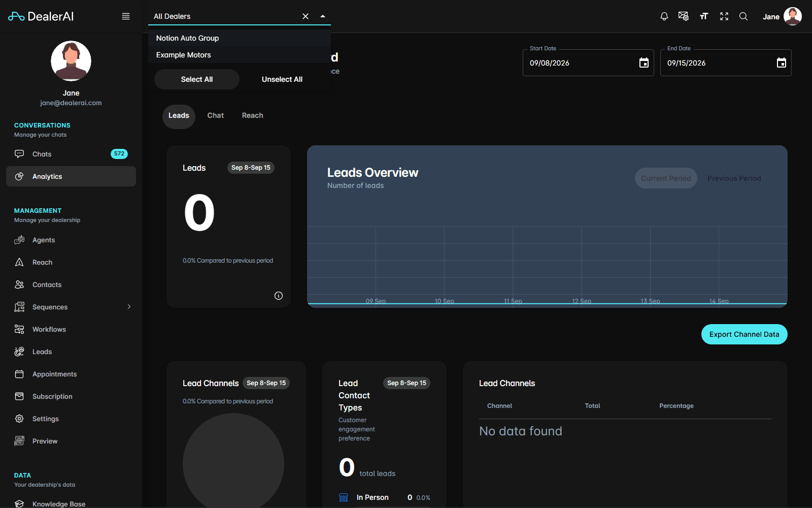
Task: Click the Leads card info icon
Action: [x=279, y=296]
